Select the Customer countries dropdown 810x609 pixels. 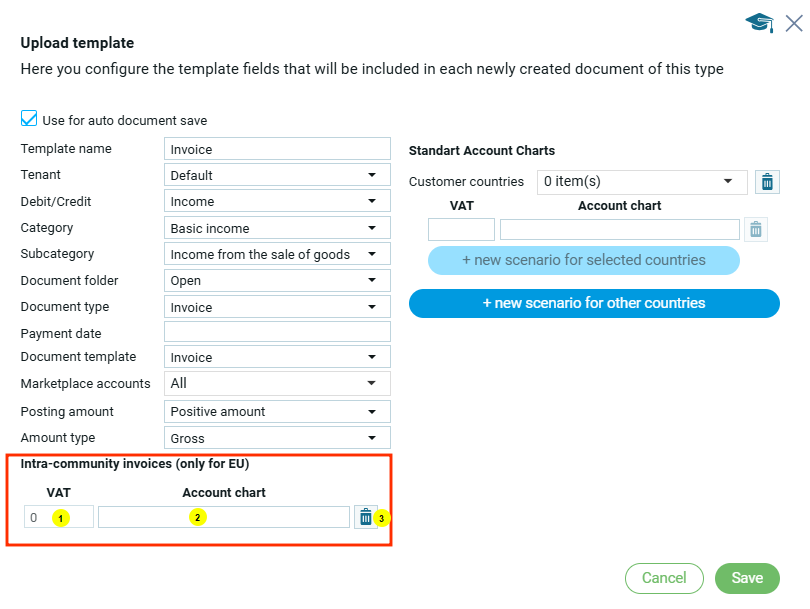pos(641,182)
